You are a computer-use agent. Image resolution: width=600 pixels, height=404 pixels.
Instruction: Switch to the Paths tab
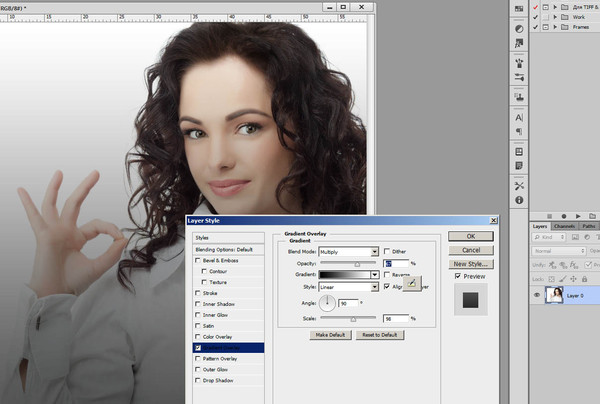point(589,226)
